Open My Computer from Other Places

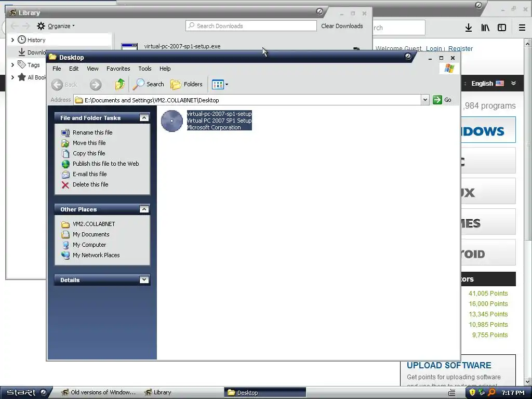coord(89,245)
